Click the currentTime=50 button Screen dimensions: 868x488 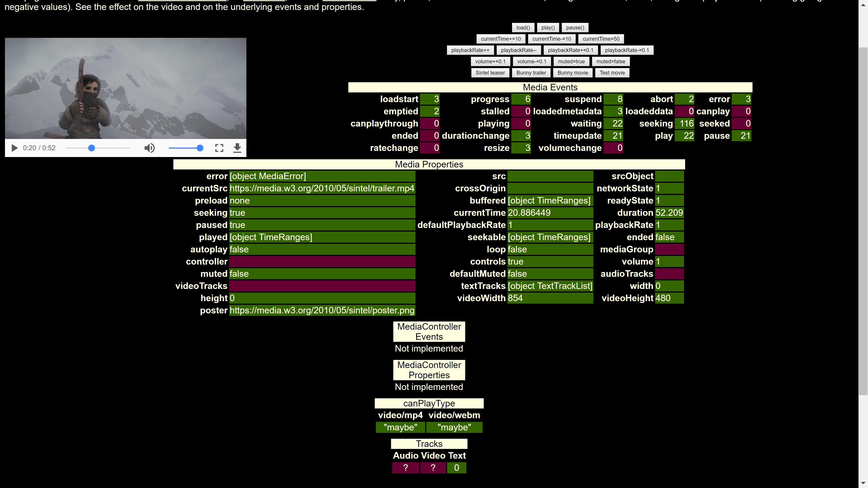click(x=601, y=39)
